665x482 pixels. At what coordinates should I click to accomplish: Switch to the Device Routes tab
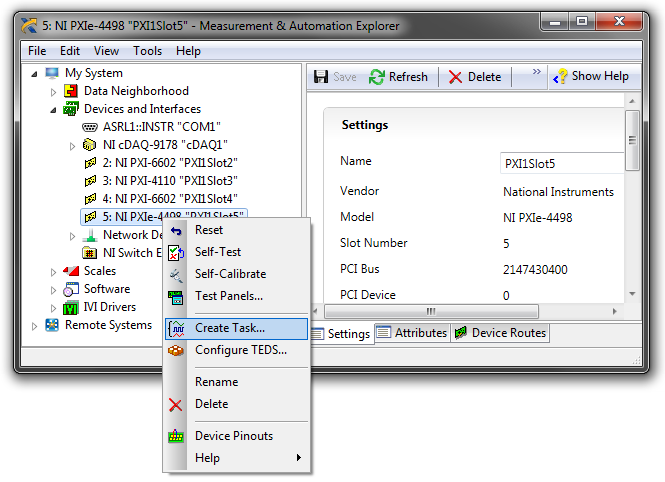[x=500, y=333]
